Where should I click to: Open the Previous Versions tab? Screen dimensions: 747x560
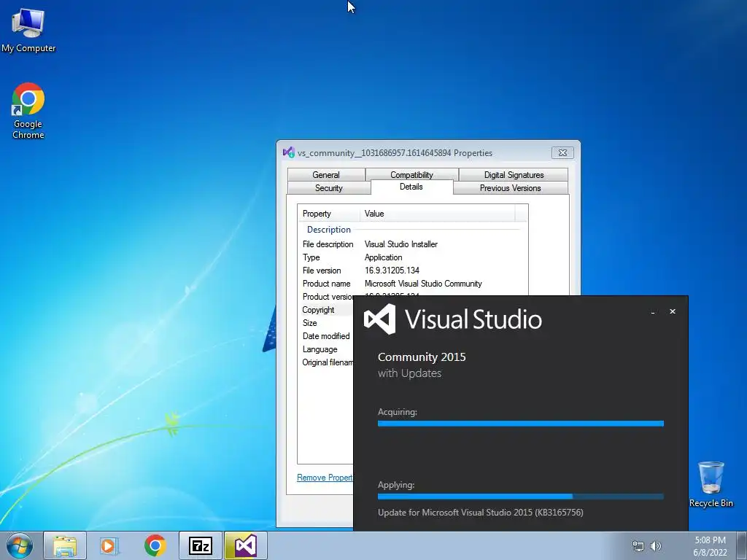pyautogui.click(x=510, y=188)
